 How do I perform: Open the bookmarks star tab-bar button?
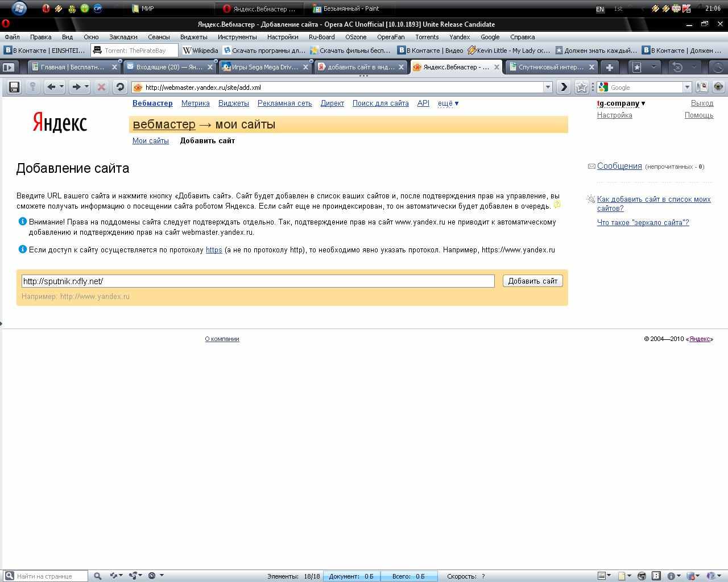pyautogui.click(x=637, y=67)
